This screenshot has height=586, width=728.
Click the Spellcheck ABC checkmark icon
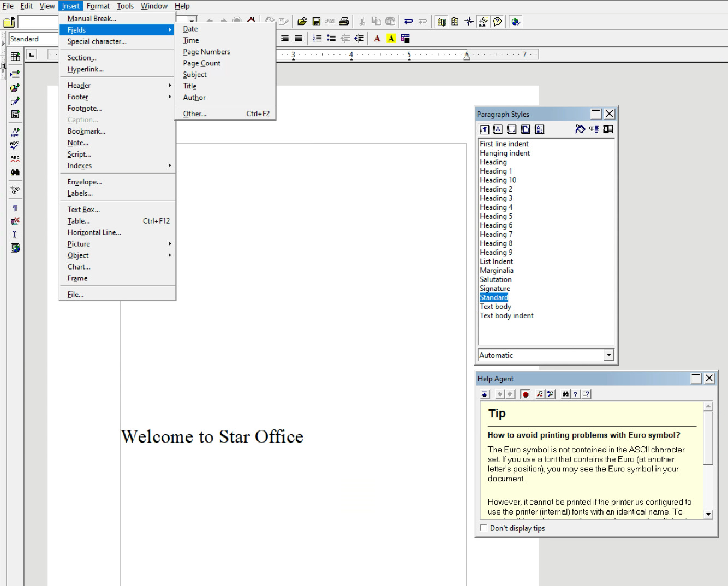coord(15,145)
